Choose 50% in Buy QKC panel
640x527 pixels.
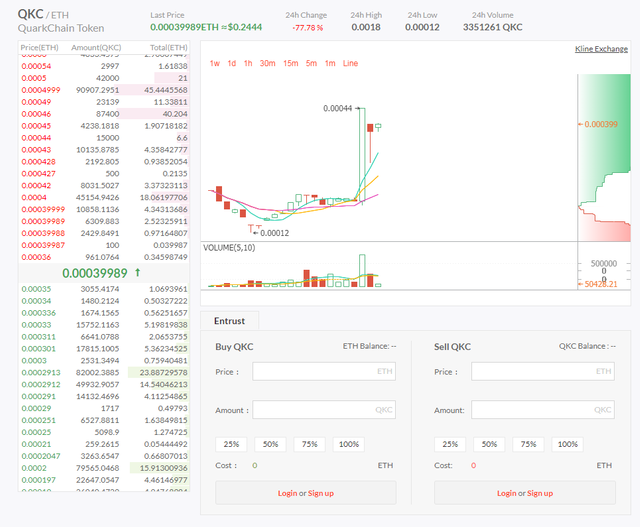270,444
